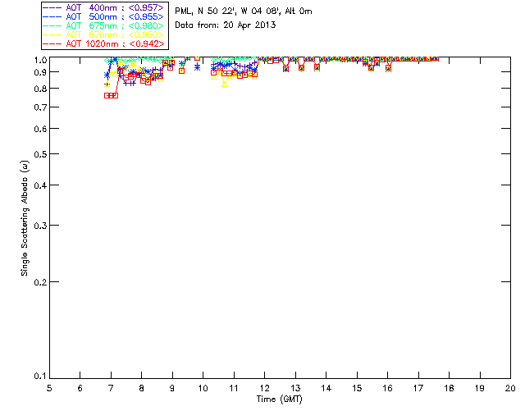Click the x-axis tick label 14

point(326,388)
